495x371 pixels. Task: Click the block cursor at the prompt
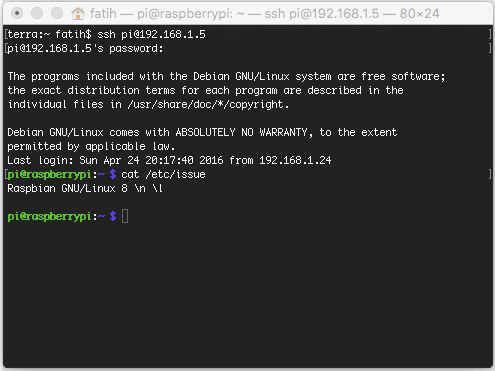(125, 216)
